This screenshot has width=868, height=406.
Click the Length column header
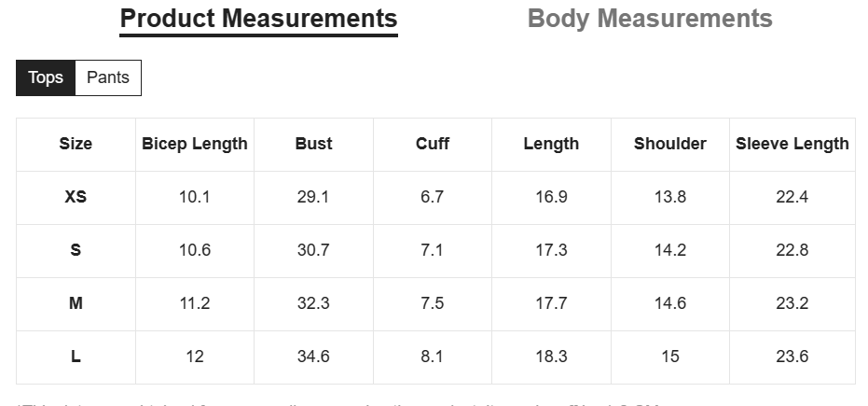[x=551, y=144]
